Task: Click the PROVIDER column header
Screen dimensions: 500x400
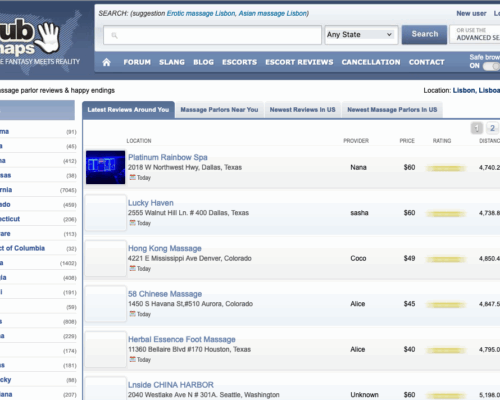Action: pos(356,141)
